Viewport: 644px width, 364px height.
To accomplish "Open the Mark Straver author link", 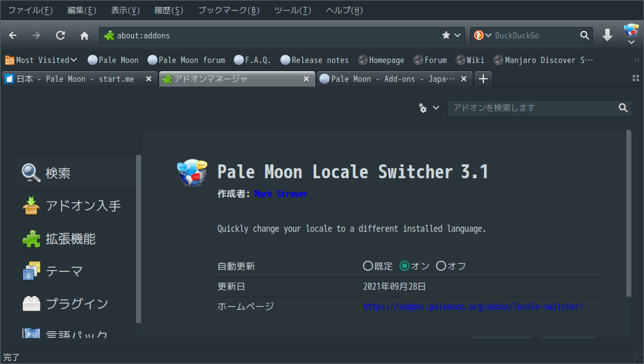I will tap(281, 194).
